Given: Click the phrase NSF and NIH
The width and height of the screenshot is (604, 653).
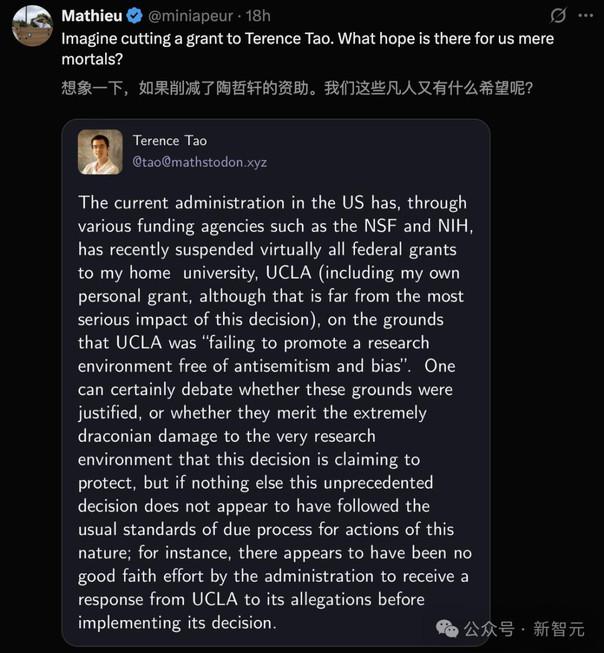Looking at the screenshot, I should pos(416,226).
